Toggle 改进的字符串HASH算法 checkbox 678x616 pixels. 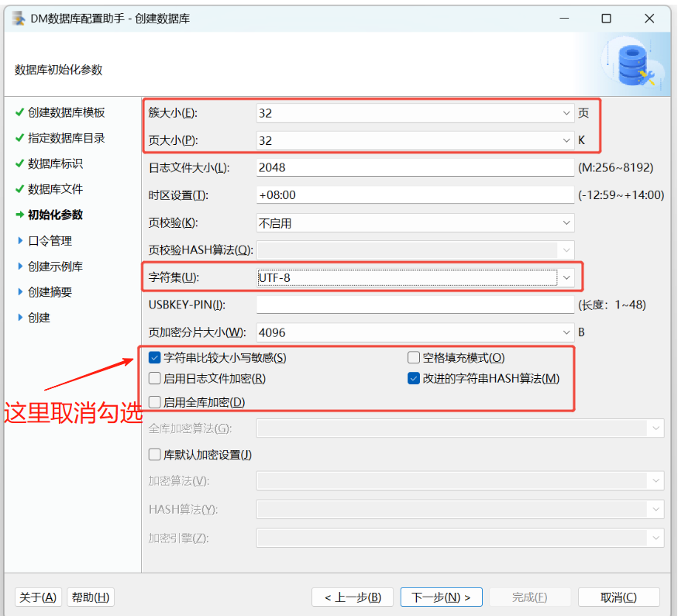[x=414, y=379]
